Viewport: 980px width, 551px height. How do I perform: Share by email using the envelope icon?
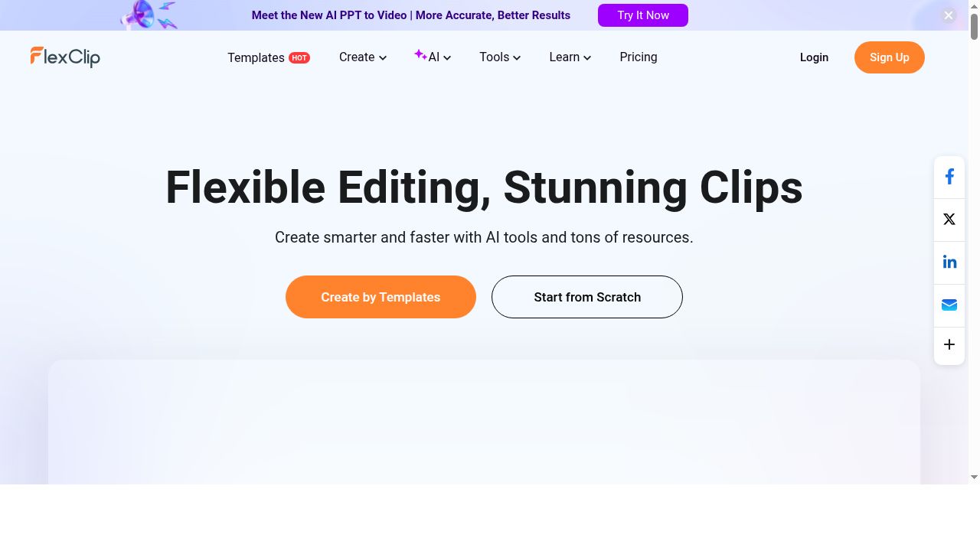[949, 305]
